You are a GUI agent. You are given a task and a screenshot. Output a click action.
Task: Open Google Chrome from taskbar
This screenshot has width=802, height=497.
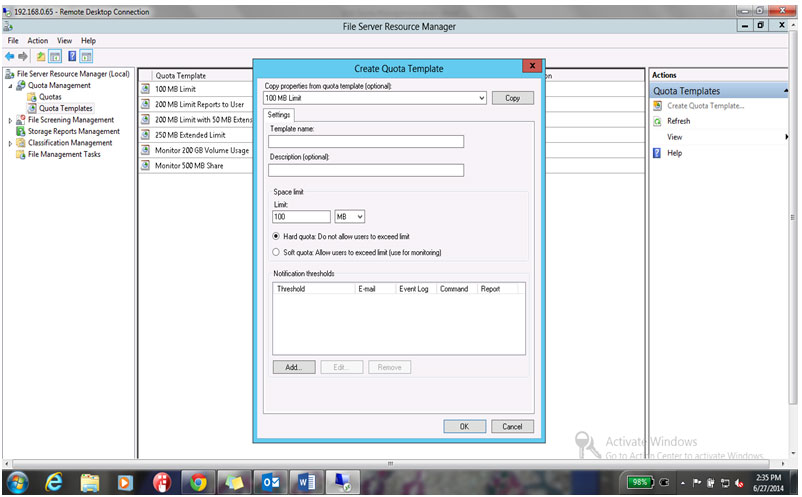[x=198, y=483]
